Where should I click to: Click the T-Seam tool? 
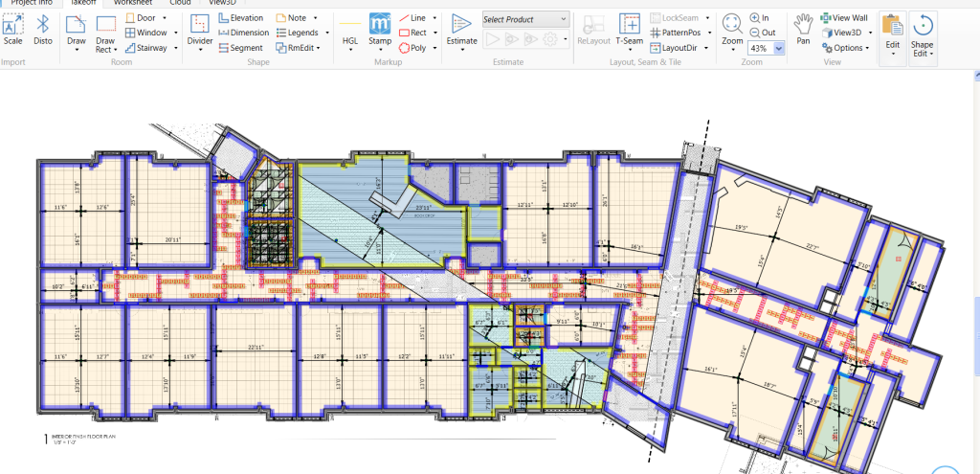click(x=629, y=29)
